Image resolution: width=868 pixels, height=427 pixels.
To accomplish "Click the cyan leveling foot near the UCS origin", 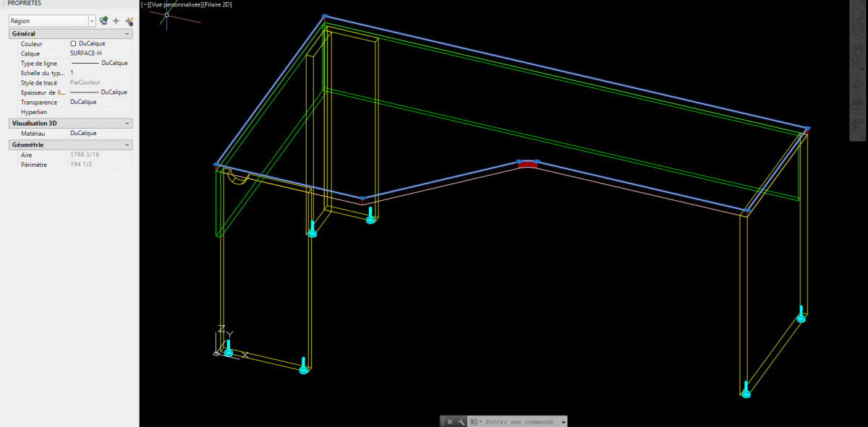I will coord(229,349).
